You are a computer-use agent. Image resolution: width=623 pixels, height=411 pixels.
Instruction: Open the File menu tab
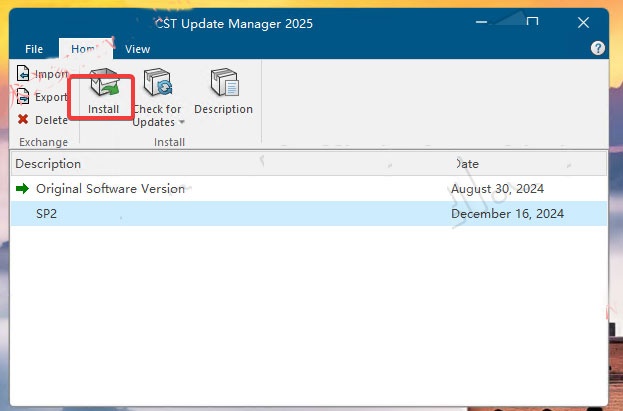click(34, 49)
